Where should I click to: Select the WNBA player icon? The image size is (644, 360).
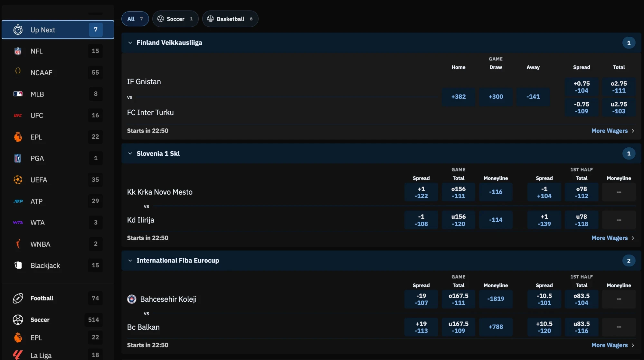coord(18,244)
